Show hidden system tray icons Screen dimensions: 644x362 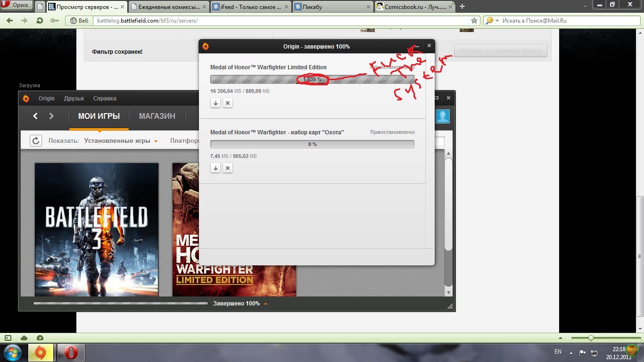[x=572, y=353]
